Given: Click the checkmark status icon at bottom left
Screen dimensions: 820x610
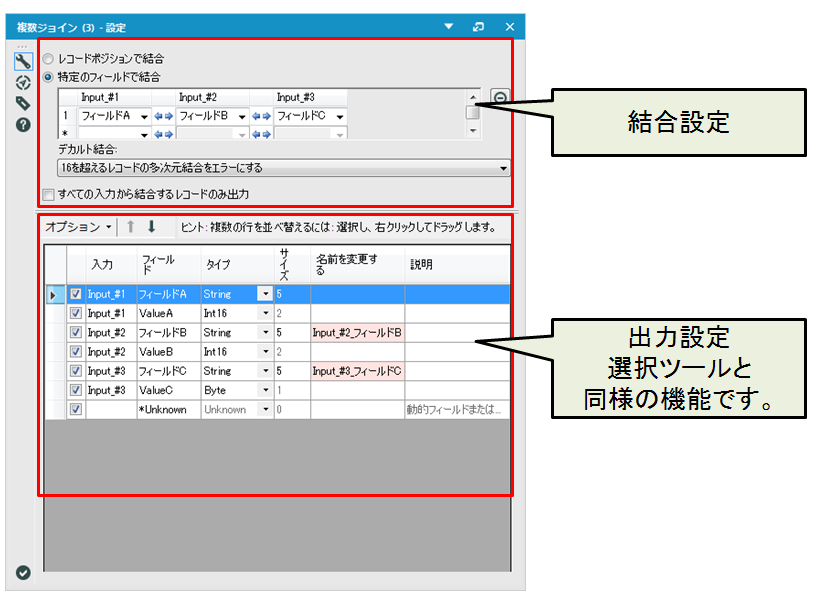Looking at the screenshot, I should click(23, 572).
